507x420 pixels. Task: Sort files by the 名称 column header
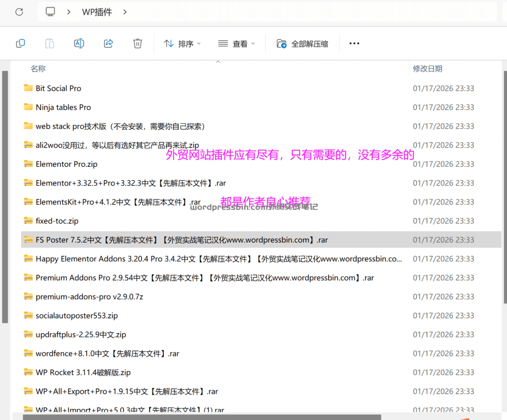coord(38,68)
